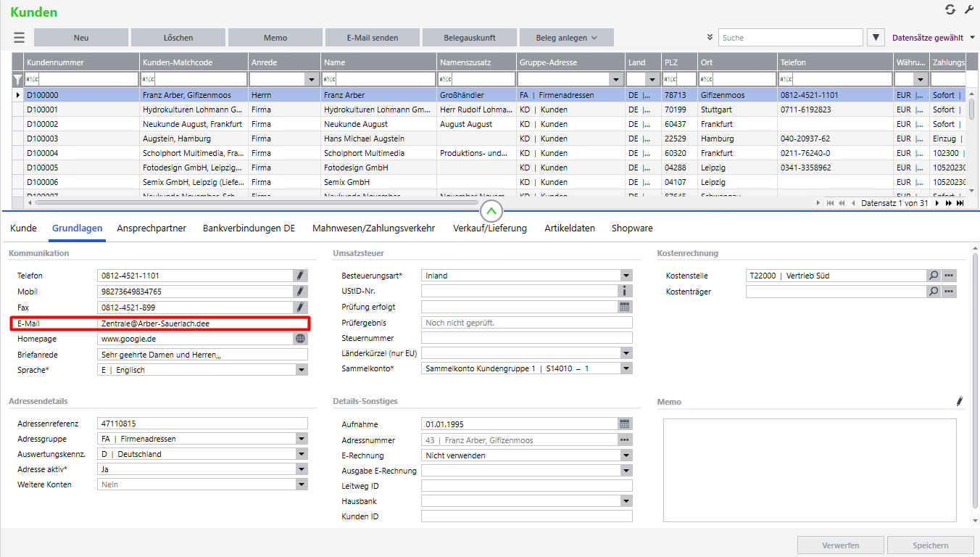980x557 pixels.
Task: Switch to the Ansprechpartner tab
Action: [151, 228]
